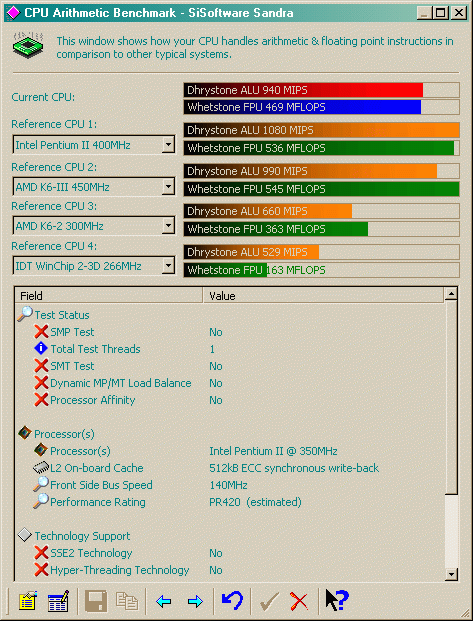473x621 pixels.
Task: Click the Options notepad icon in bottom toolbar
Action: click(28, 602)
